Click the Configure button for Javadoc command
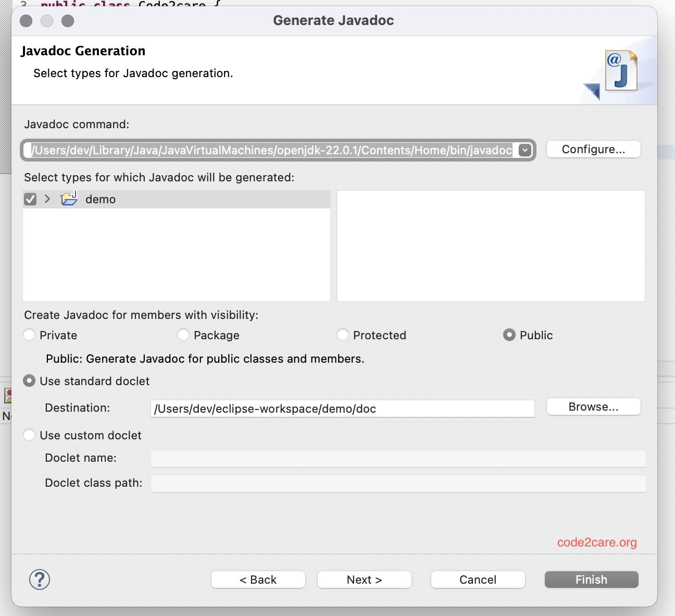 click(x=593, y=149)
